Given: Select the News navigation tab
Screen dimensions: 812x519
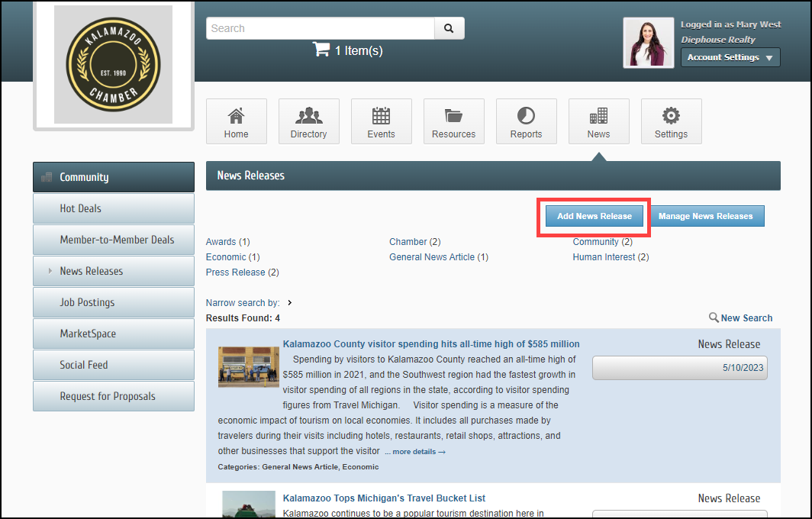Looking at the screenshot, I should (598, 122).
